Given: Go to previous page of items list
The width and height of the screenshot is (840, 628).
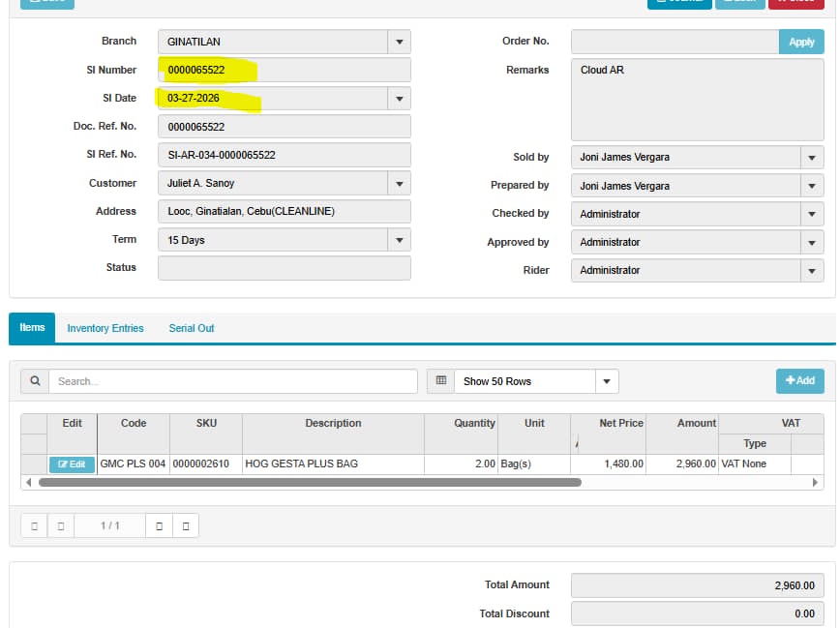Looking at the screenshot, I should 61,525.
